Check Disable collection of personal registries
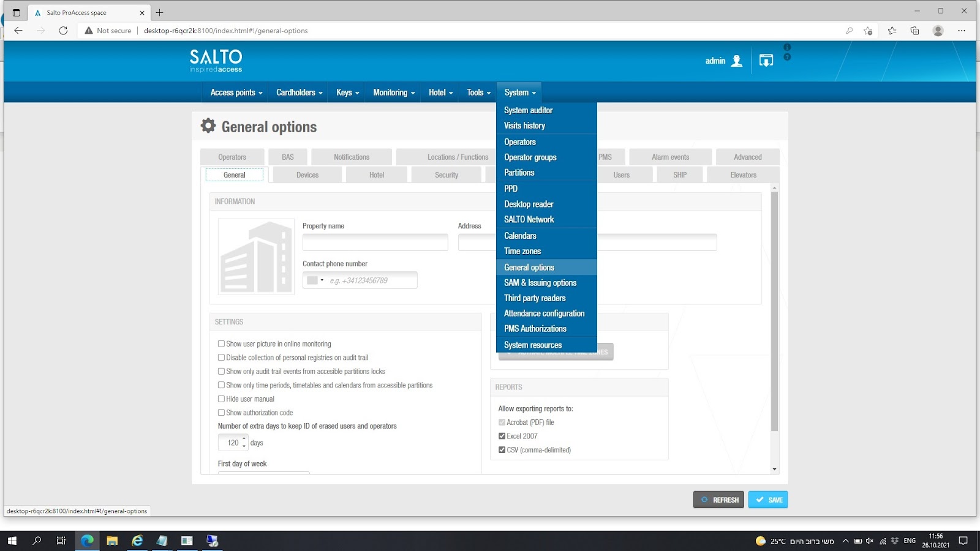Viewport: 980px width, 551px height. [x=221, y=358]
